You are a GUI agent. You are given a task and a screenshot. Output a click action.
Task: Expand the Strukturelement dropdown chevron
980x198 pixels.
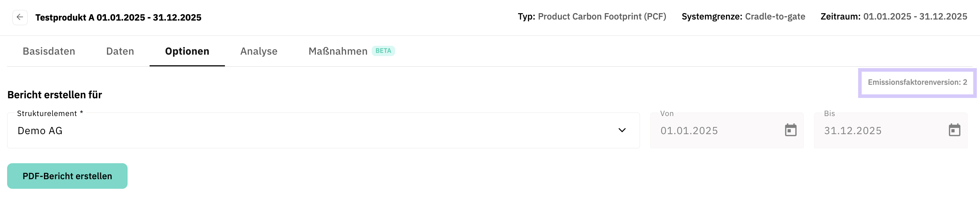coord(621,130)
